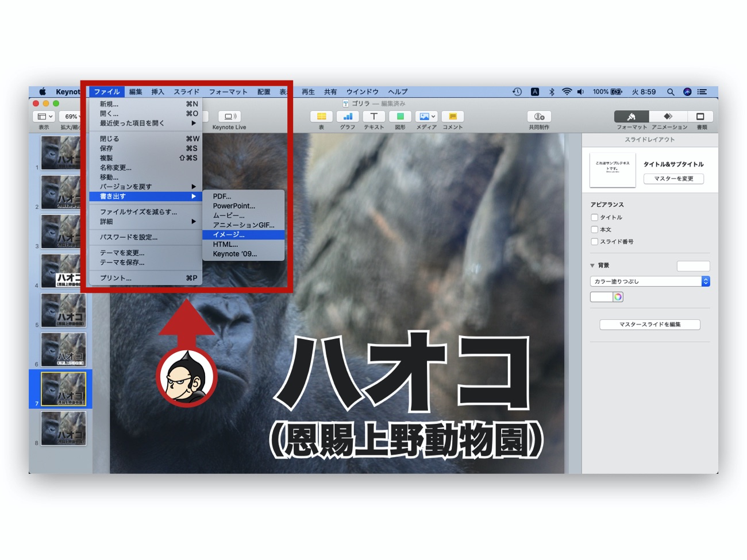This screenshot has width=747, height=560.
Task: Click the Siri icon
Action: [x=687, y=92]
